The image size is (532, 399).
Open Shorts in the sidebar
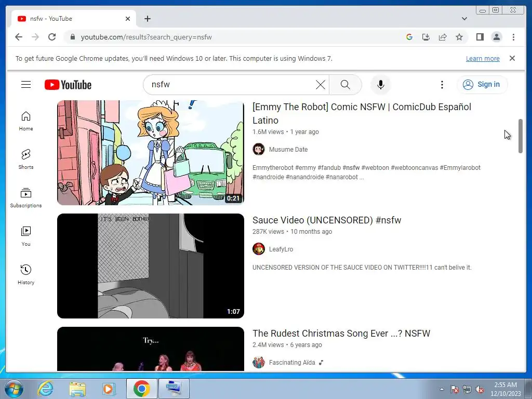(26, 159)
